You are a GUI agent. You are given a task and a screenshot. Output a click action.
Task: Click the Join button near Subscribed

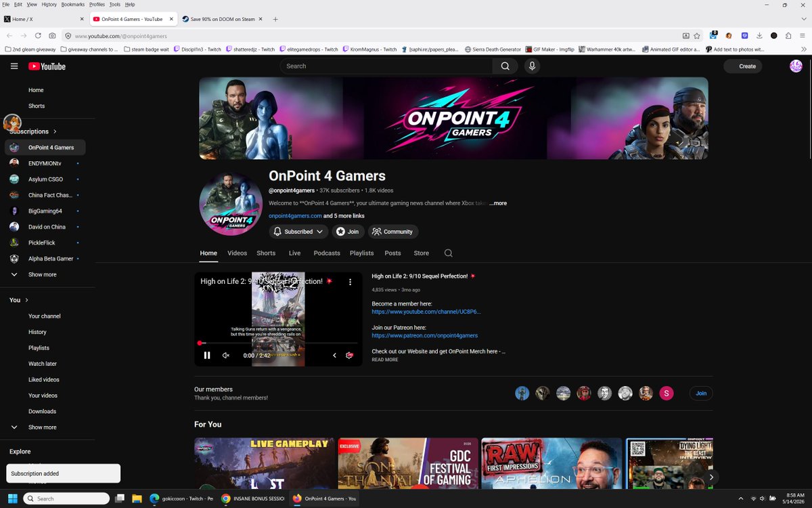(x=348, y=232)
